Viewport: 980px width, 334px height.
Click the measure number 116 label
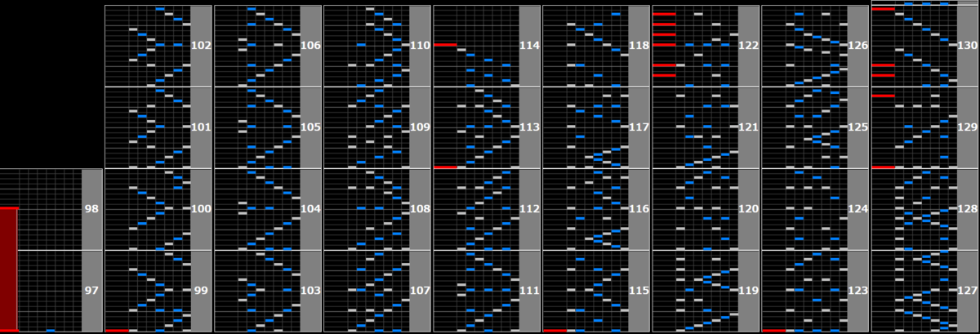[639, 209]
